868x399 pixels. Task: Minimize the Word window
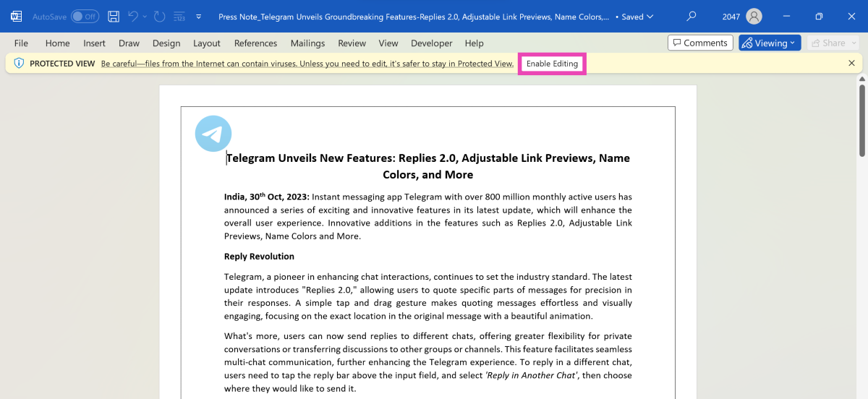[x=788, y=16]
